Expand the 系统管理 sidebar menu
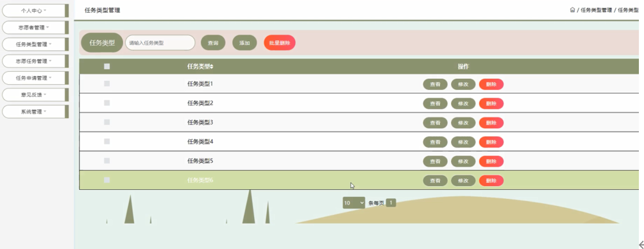This screenshot has height=249, width=644. coord(34,112)
